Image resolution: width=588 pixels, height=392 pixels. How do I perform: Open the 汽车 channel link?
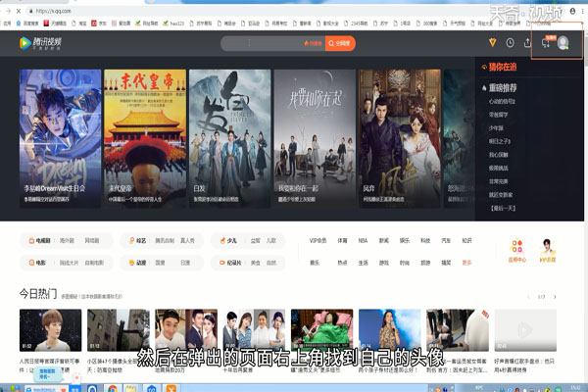click(x=446, y=240)
